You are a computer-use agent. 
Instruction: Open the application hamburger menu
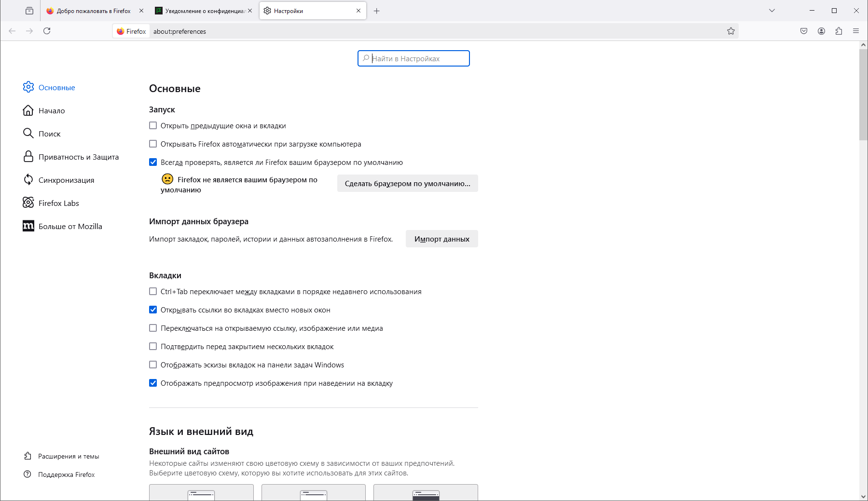click(856, 31)
